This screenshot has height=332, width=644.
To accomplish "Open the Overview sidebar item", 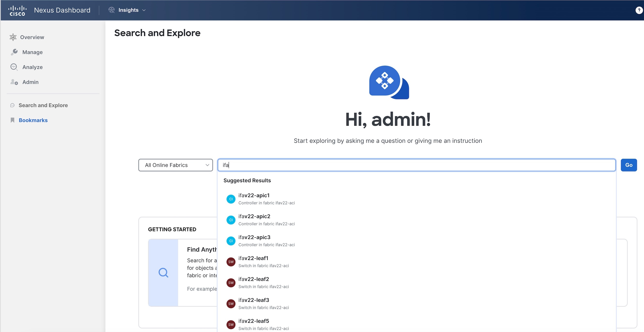I will pos(27,37).
